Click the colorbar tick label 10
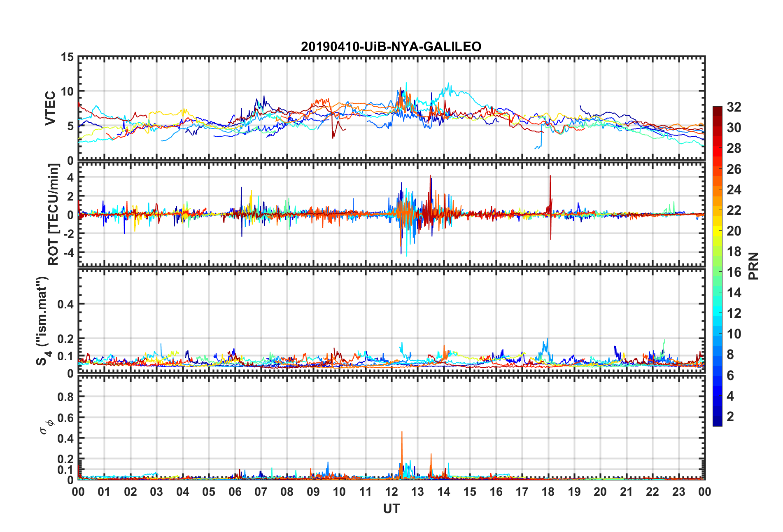Image resolution: width=783 pixels, height=532 pixels. pos(734,334)
